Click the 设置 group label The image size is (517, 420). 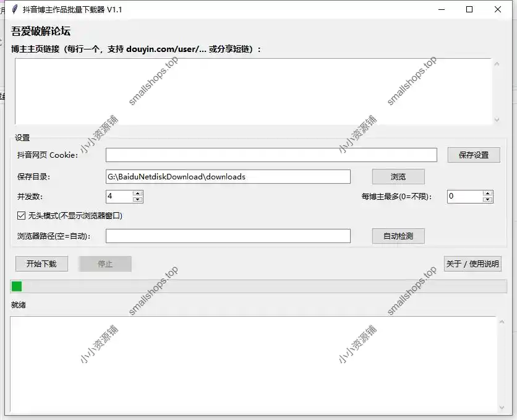click(22, 138)
